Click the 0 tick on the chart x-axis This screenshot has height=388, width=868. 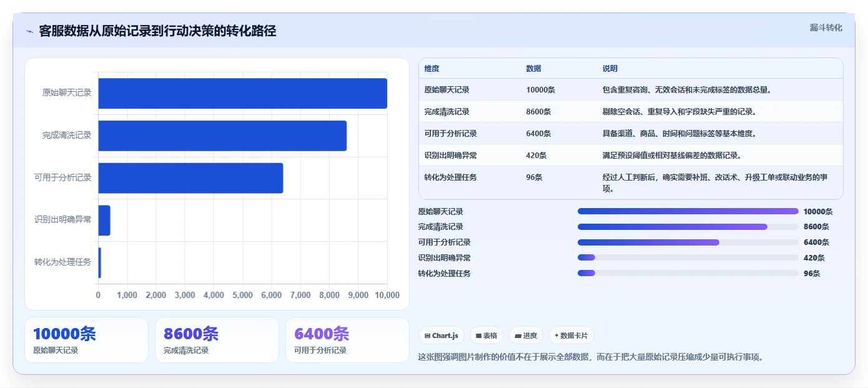pyautogui.click(x=98, y=296)
